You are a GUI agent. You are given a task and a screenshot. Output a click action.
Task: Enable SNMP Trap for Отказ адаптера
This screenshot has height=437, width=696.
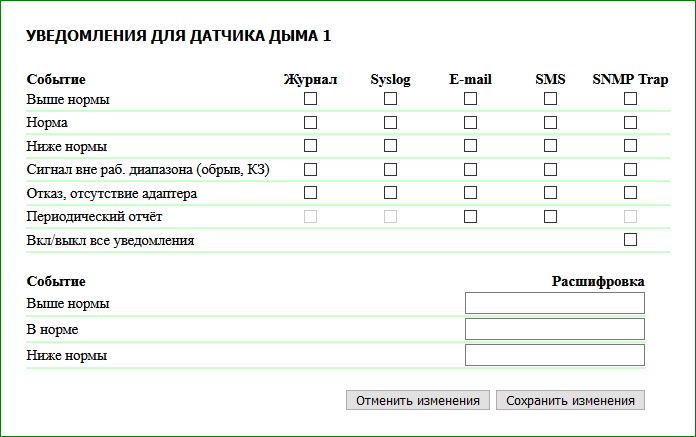[x=630, y=192]
